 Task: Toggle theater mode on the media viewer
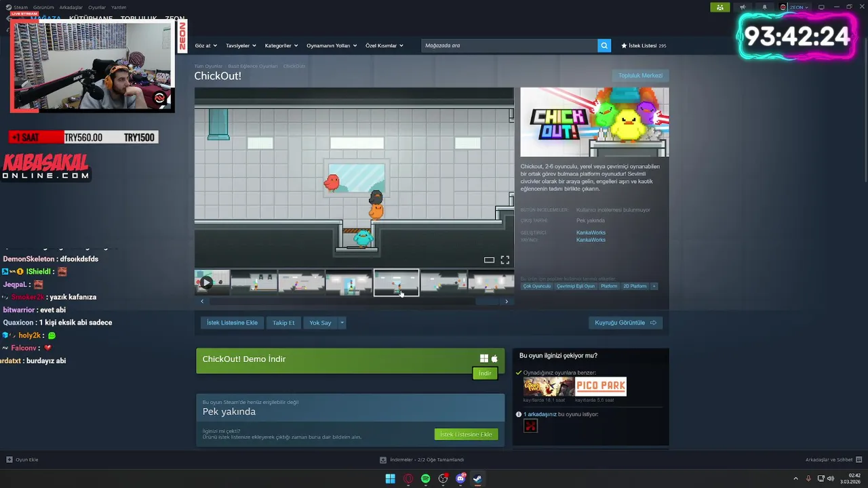489,260
